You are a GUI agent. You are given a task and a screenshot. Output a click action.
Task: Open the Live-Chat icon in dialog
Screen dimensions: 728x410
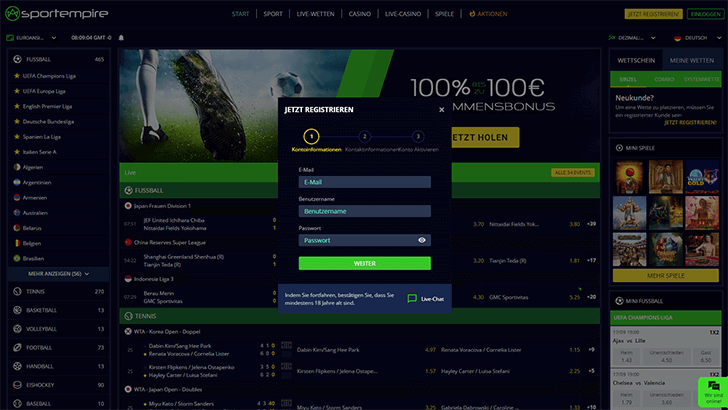[412, 299]
